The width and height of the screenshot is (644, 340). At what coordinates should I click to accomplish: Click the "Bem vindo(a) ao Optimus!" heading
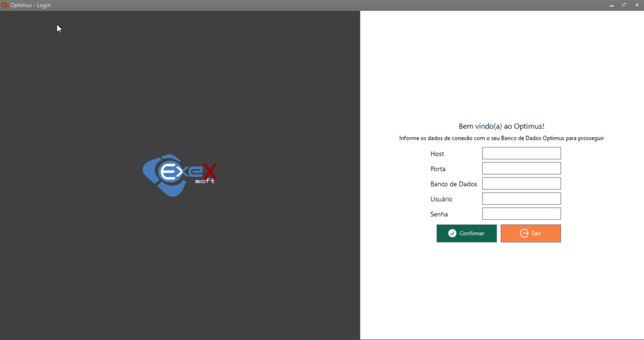[x=501, y=127]
